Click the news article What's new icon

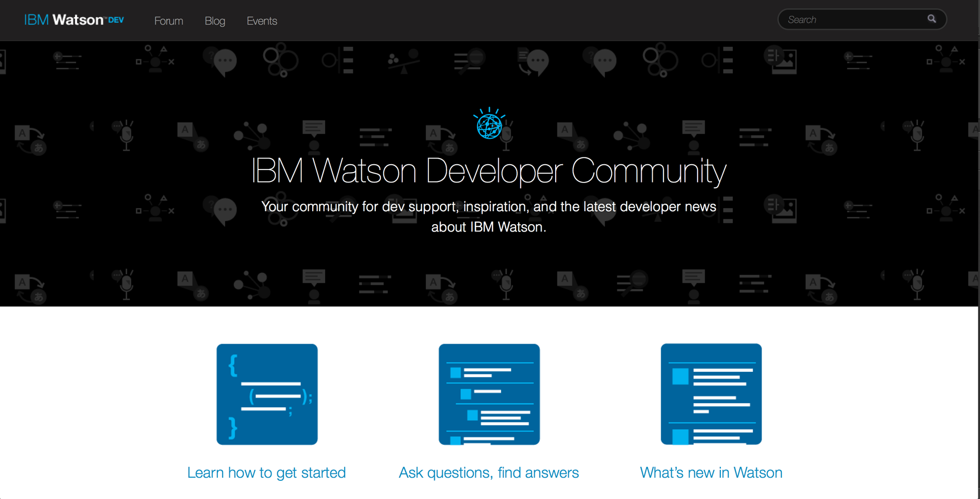[x=711, y=394]
